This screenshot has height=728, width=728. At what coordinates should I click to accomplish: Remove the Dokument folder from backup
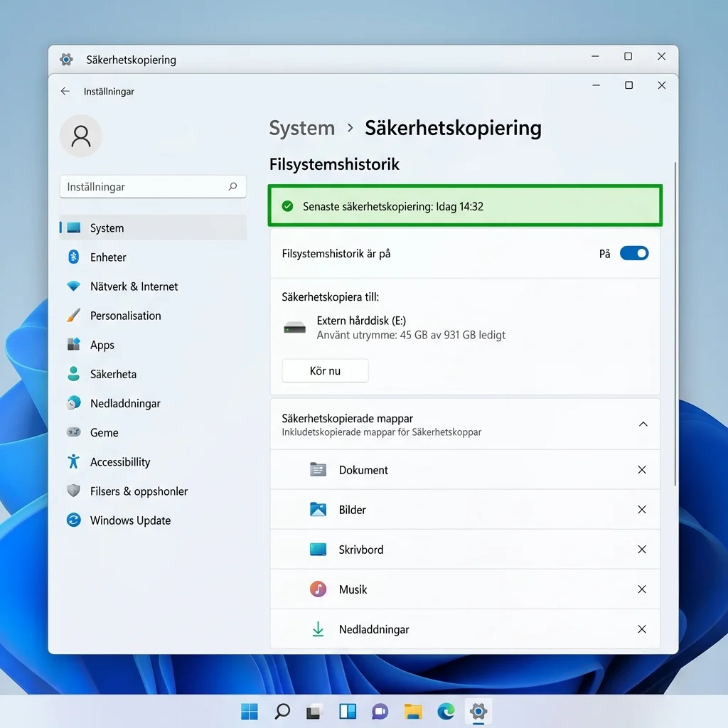click(x=642, y=469)
